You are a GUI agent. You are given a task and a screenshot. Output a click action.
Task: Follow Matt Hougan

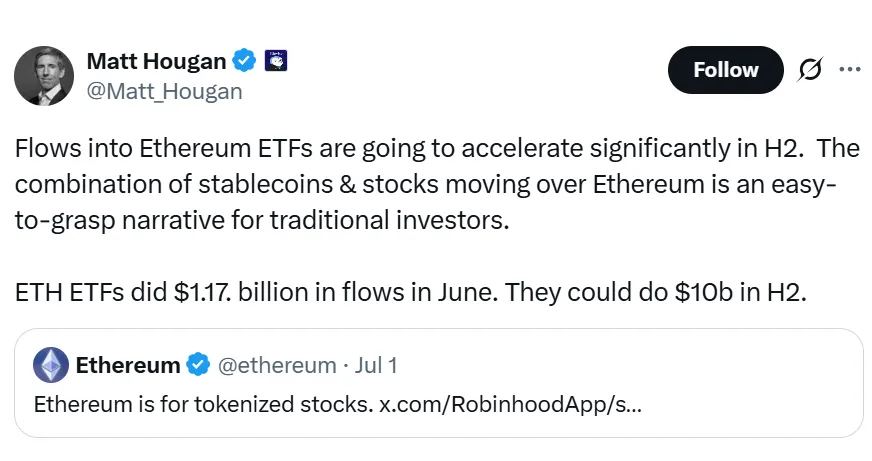click(726, 70)
